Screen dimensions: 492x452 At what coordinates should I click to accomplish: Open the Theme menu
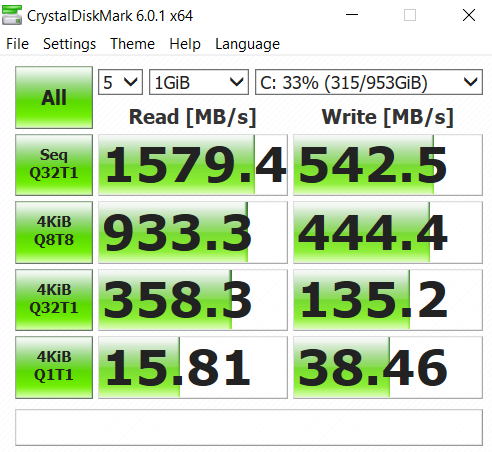tap(133, 44)
